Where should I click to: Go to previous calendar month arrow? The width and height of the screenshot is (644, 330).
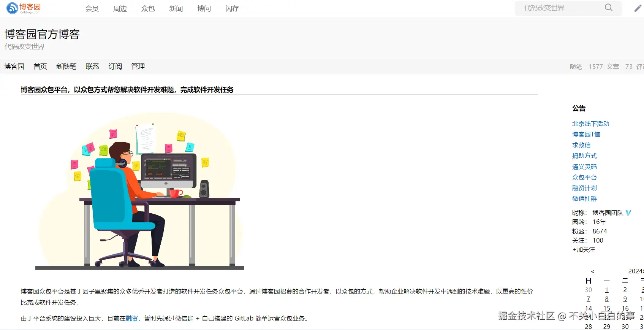pos(592,271)
